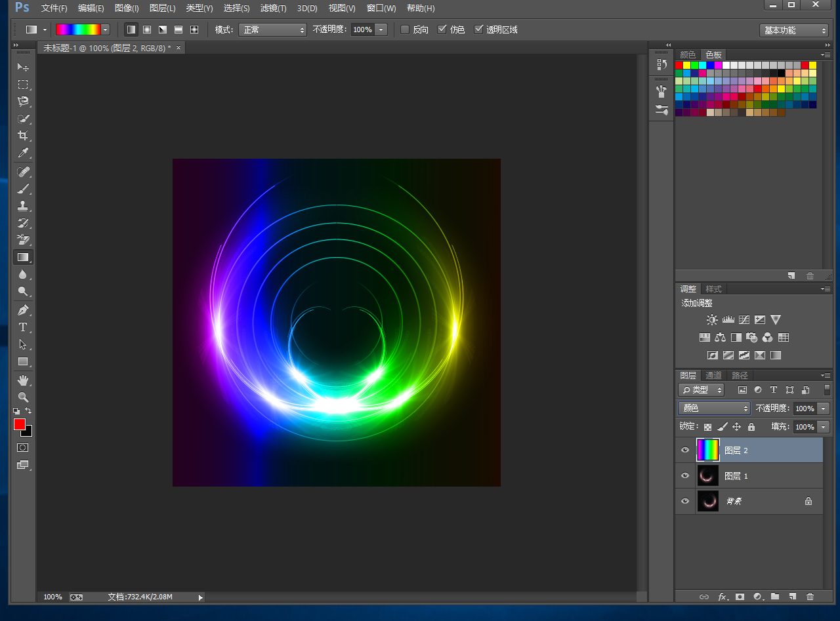This screenshot has width=840, height=621.
Task: Toggle lock position of layer
Action: coord(736,427)
